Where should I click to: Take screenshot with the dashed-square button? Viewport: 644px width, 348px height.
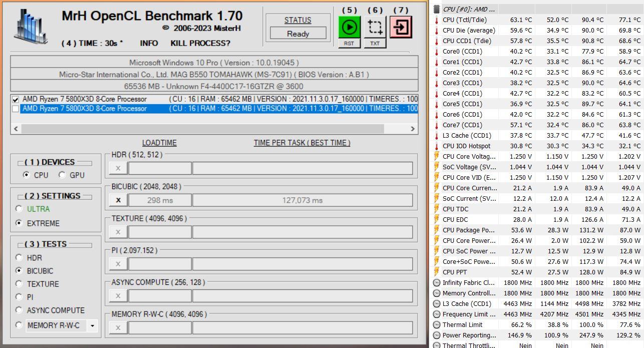coord(375,27)
